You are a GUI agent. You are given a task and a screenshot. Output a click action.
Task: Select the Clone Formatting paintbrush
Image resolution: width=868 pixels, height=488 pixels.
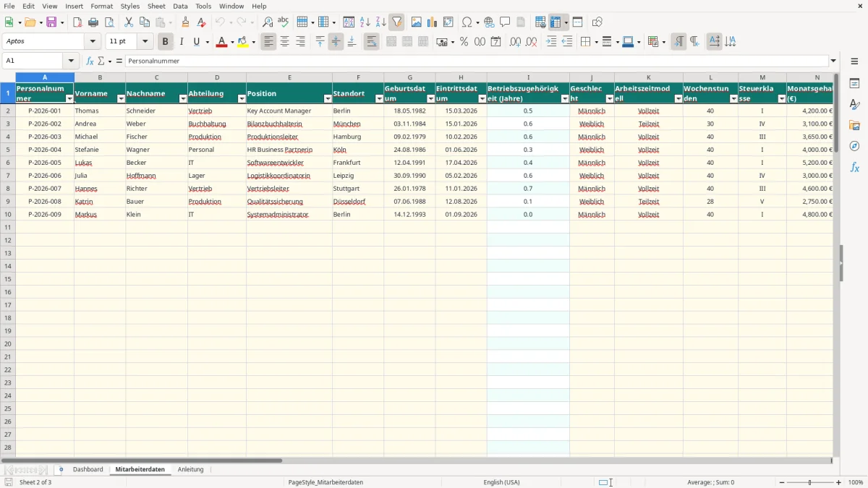(x=185, y=22)
